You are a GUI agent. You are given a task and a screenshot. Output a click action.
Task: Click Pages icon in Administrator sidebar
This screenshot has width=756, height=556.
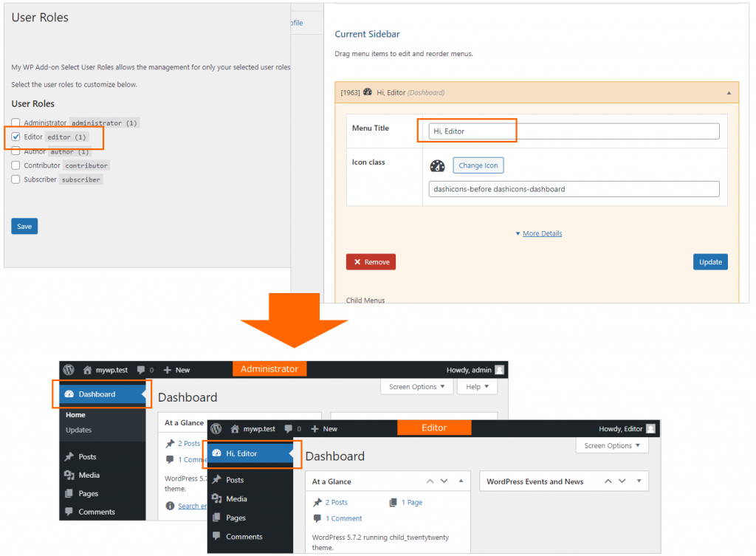pyautogui.click(x=69, y=493)
